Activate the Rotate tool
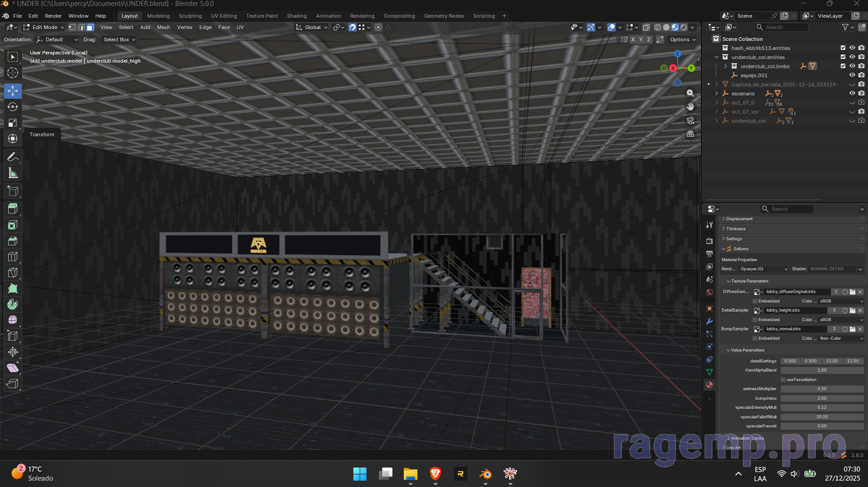 click(13, 107)
